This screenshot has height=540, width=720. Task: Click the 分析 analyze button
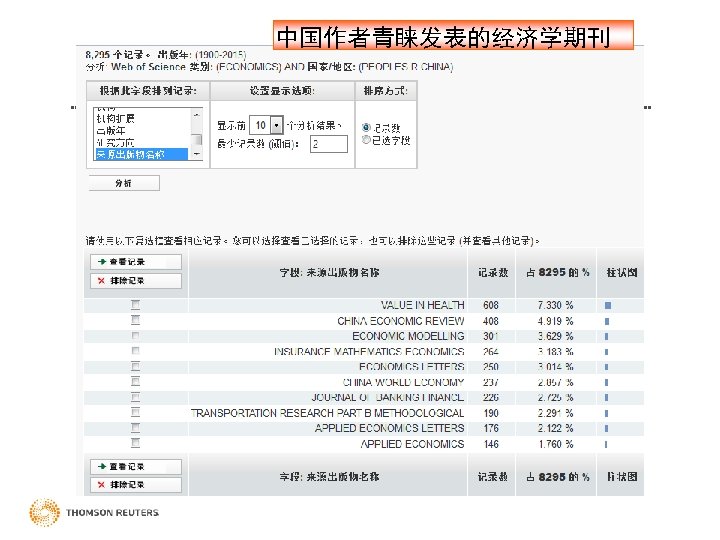coord(124,183)
